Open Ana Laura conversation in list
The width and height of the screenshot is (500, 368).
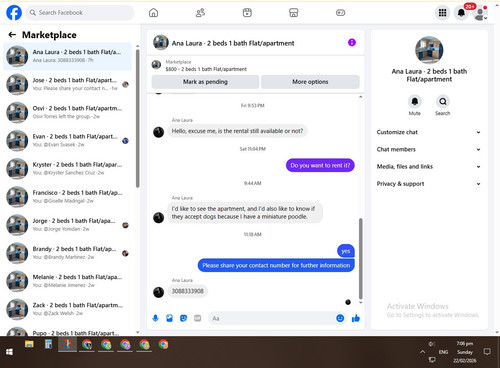point(67,56)
